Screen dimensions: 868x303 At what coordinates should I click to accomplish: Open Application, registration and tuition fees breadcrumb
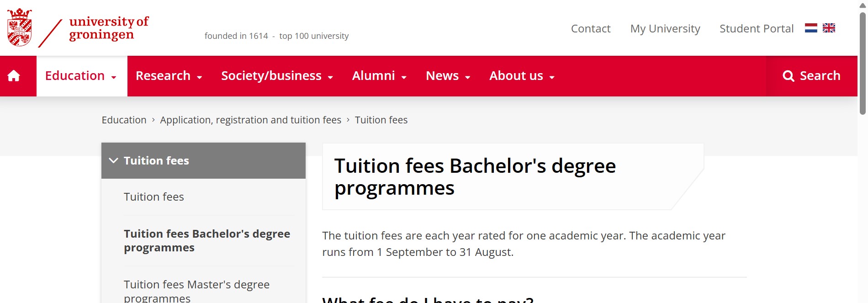pyautogui.click(x=250, y=120)
